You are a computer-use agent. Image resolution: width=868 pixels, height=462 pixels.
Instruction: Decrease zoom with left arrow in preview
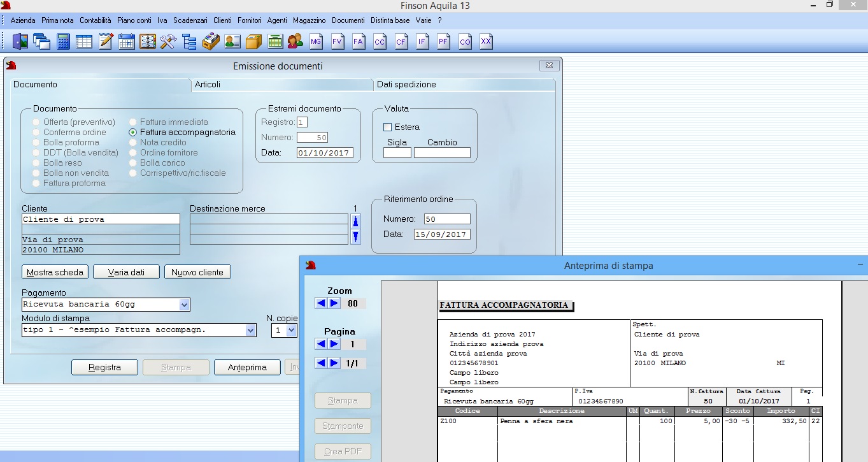[321, 303]
